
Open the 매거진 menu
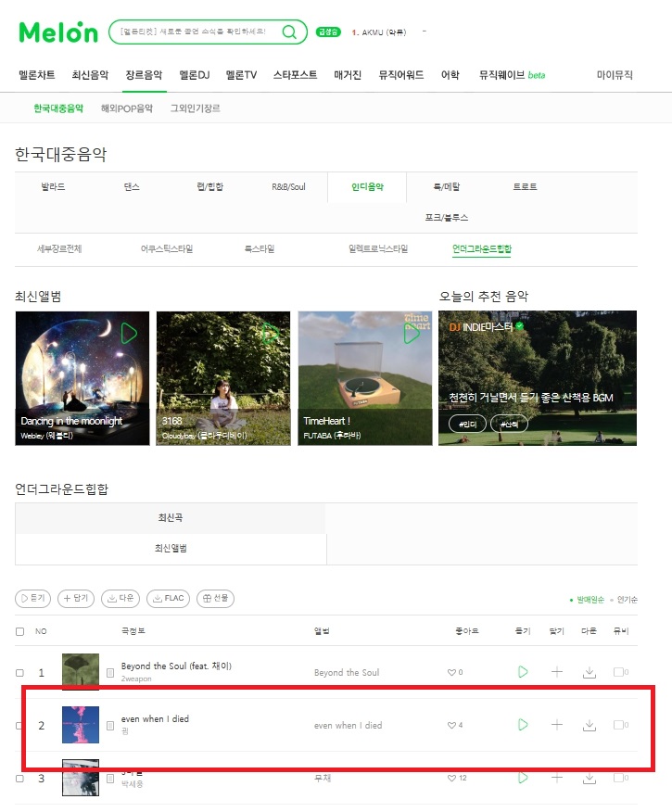tap(348, 75)
